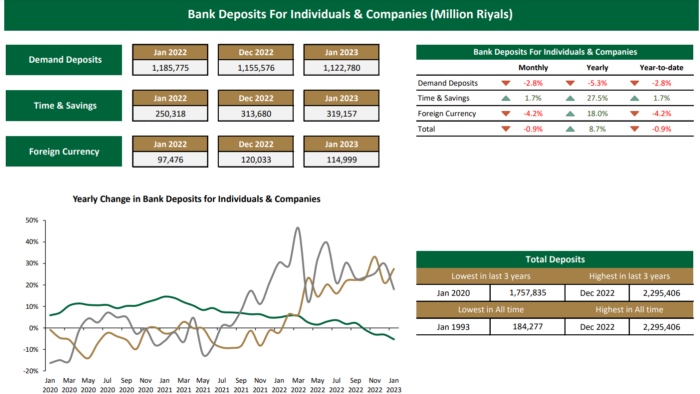Screen dimensions: 700x394
Task: Click the red down arrow for Foreign Currency Year-to-date
Action: point(634,114)
